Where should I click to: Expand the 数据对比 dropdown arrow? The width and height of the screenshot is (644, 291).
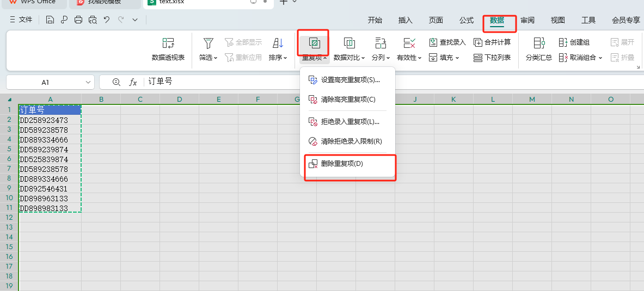coord(363,58)
